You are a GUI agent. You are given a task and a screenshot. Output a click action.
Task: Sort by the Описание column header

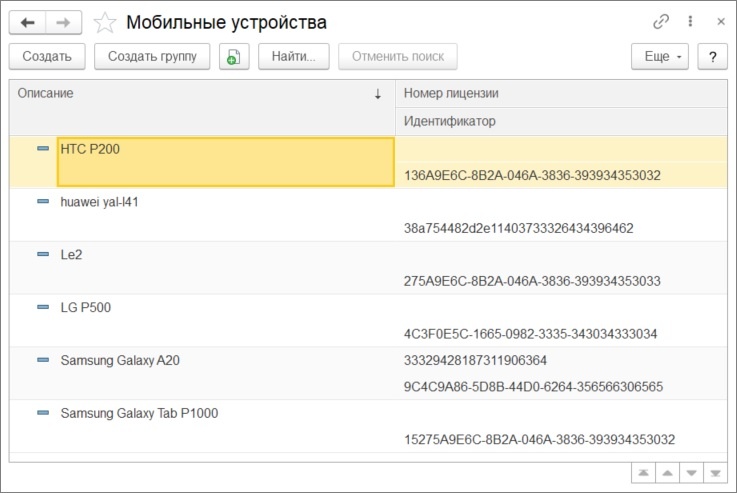[202, 108]
